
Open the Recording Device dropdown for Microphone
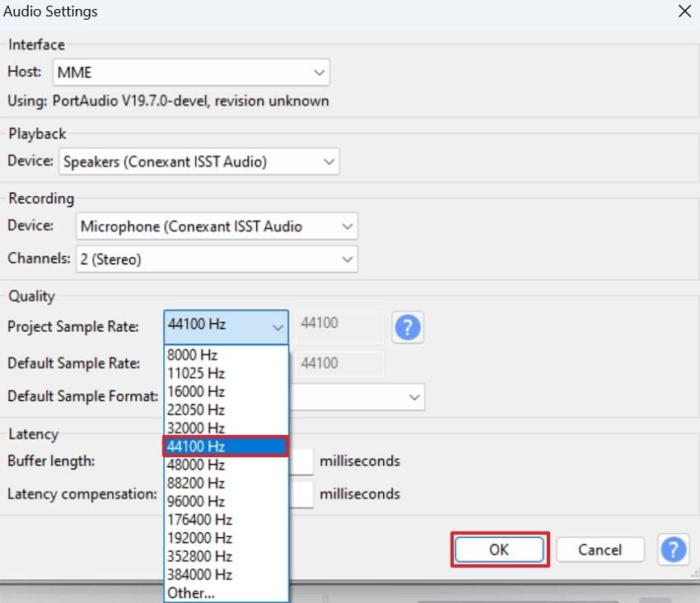[x=217, y=226]
